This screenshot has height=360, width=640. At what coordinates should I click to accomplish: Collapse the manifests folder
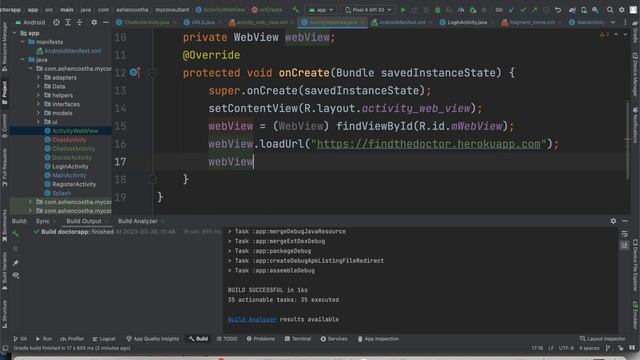coord(22,42)
